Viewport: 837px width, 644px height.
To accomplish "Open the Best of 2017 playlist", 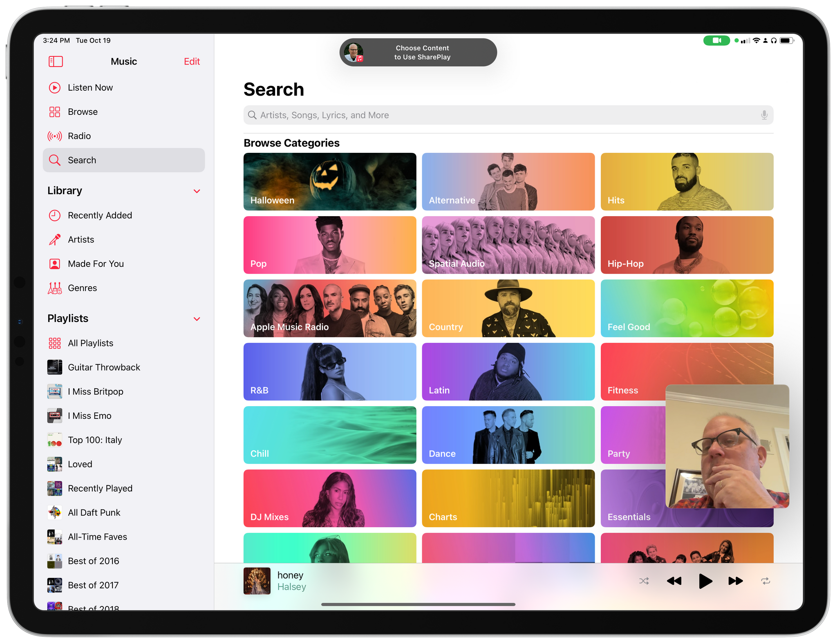I will (124, 585).
